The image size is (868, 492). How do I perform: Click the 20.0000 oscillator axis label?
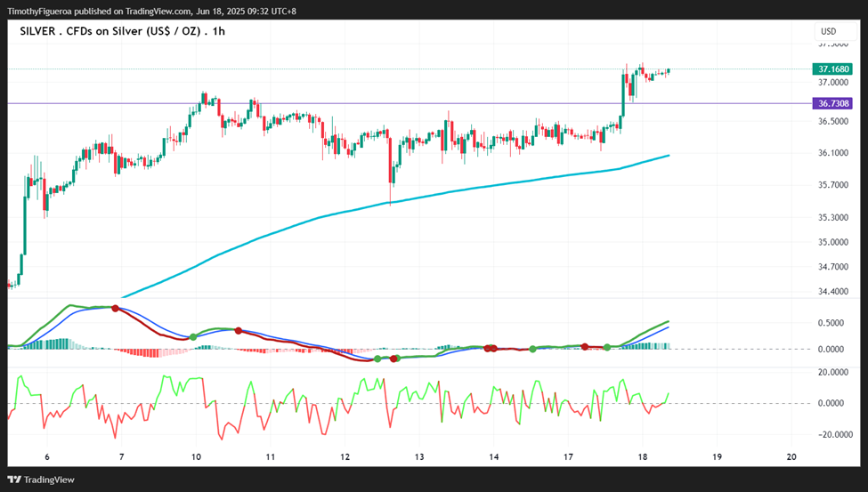(833, 373)
